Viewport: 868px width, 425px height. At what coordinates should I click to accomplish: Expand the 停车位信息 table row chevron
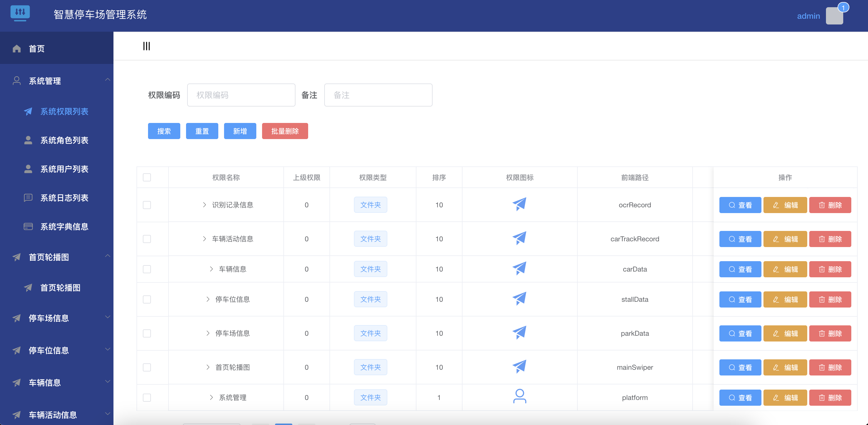coord(208,299)
